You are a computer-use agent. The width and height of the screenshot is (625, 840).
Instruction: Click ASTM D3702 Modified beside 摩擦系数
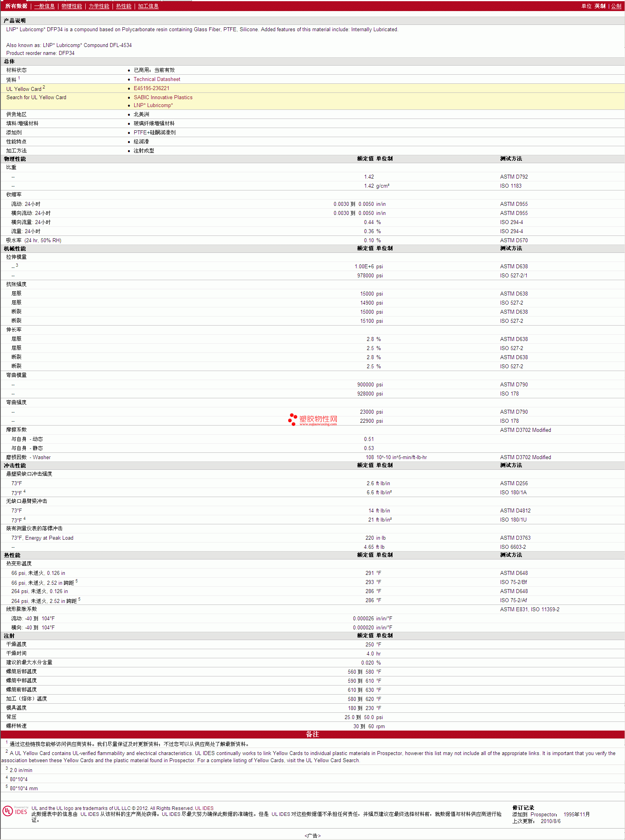coord(526,430)
